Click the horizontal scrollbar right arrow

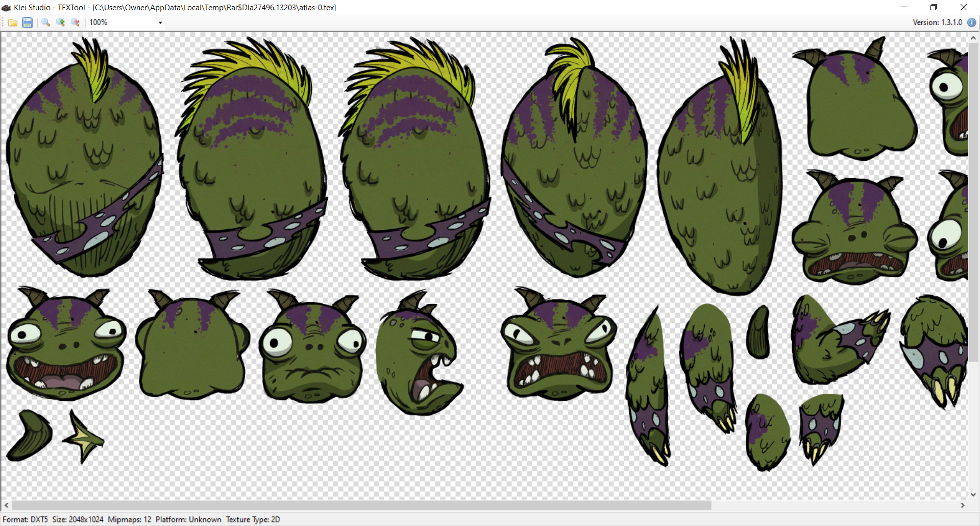pos(963,505)
